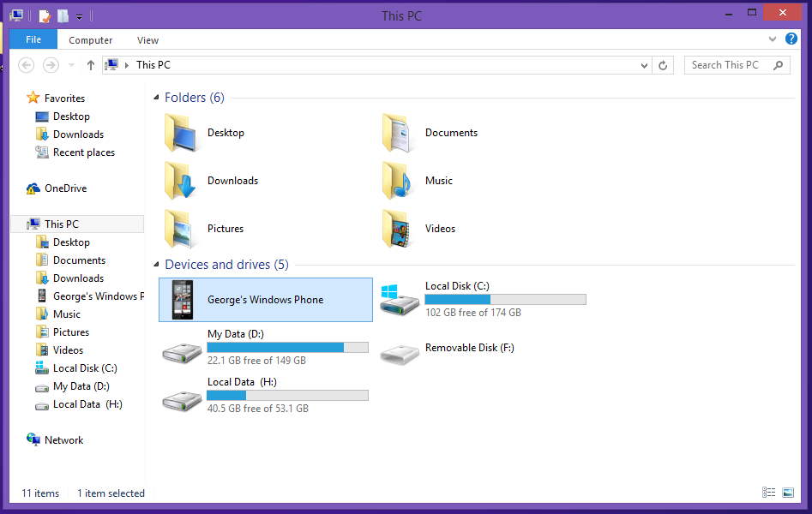Click '1 item selected' status text
812x514 pixels.
click(111, 493)
